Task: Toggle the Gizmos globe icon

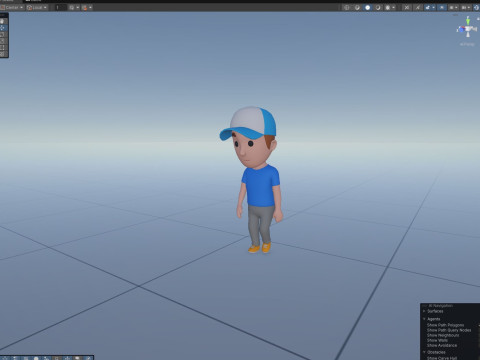Action: [477, 7]
